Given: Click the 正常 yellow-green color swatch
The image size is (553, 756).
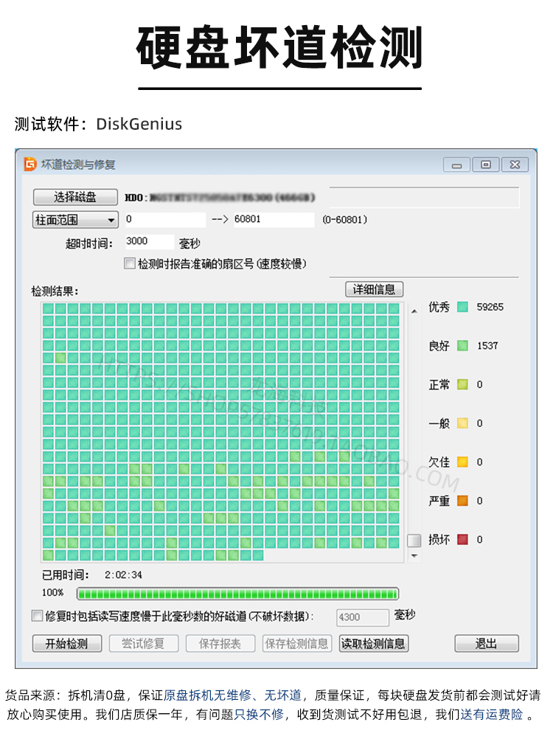Looking at the screenshot, I should click(x=462, y=384).
